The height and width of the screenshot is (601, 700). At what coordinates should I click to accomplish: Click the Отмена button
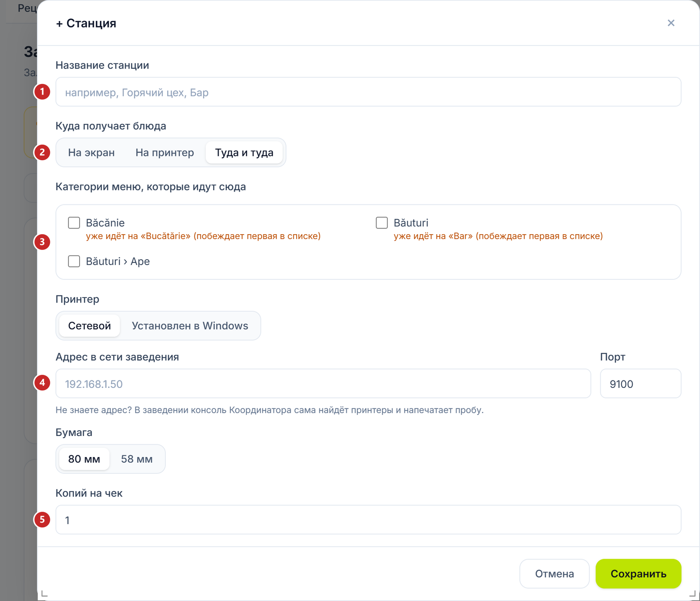[x=554, y=573]
